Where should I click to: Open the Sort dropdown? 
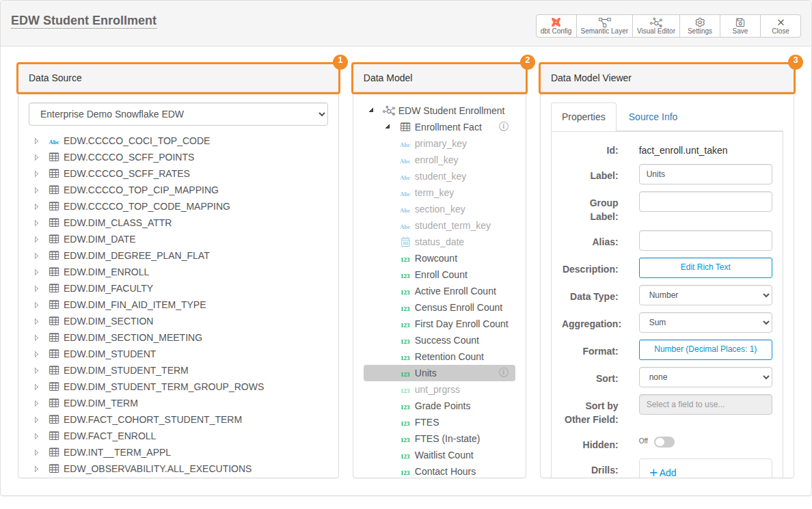705,377
